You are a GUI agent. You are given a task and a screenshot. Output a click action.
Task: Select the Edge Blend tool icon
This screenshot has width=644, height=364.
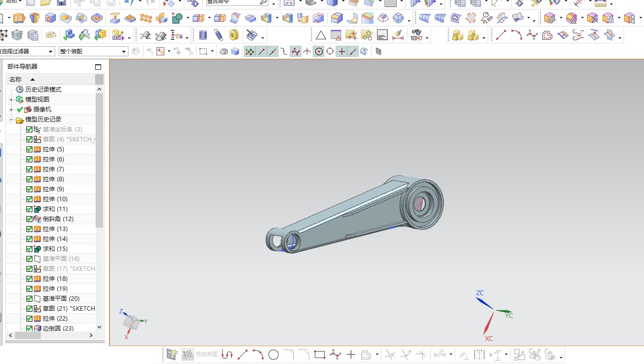coord(337,18)
